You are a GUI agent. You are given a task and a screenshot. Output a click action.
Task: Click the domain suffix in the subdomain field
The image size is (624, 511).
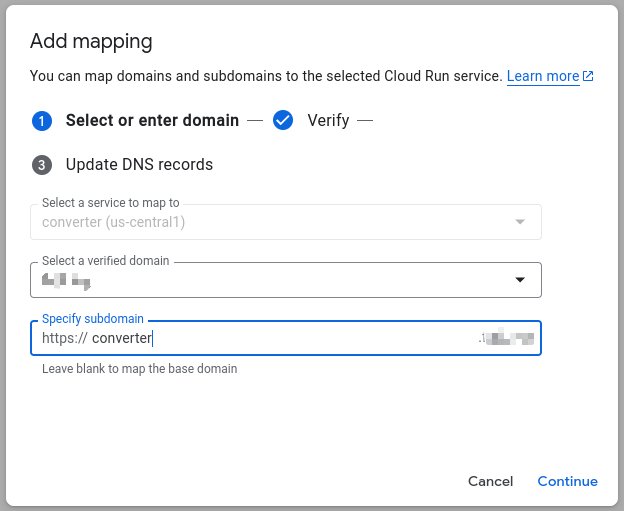tap(506, 339)
